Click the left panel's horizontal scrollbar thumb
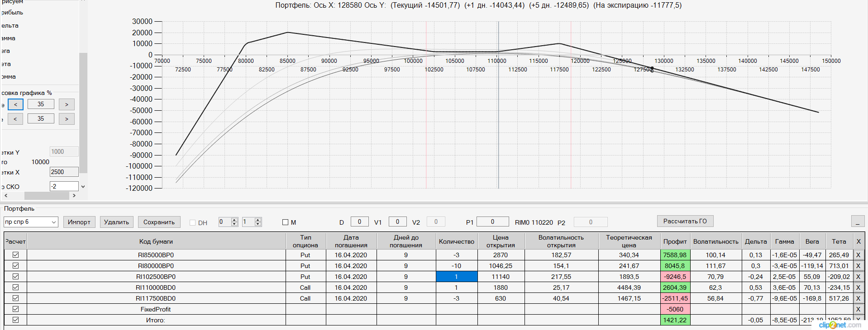This screenshot has width=868, height=330. [46, 196]
